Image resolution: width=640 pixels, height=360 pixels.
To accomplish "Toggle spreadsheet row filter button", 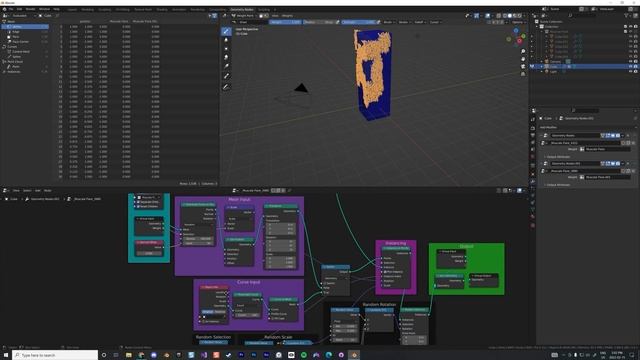I will 215,16.
